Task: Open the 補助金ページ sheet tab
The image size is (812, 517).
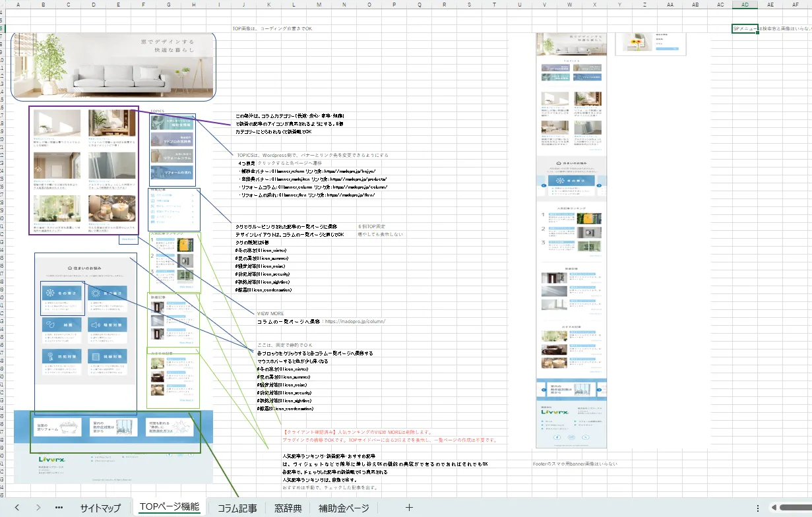Action: coord(344,508)
